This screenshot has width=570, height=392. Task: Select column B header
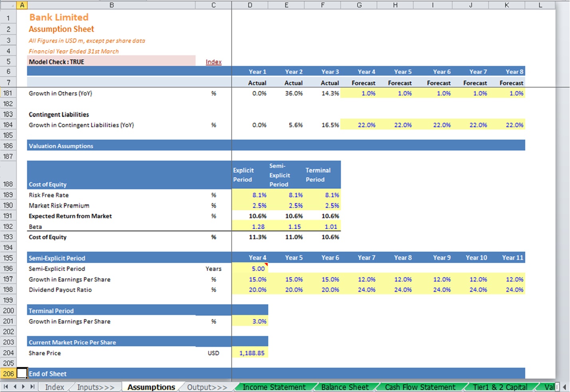point(111,5)
